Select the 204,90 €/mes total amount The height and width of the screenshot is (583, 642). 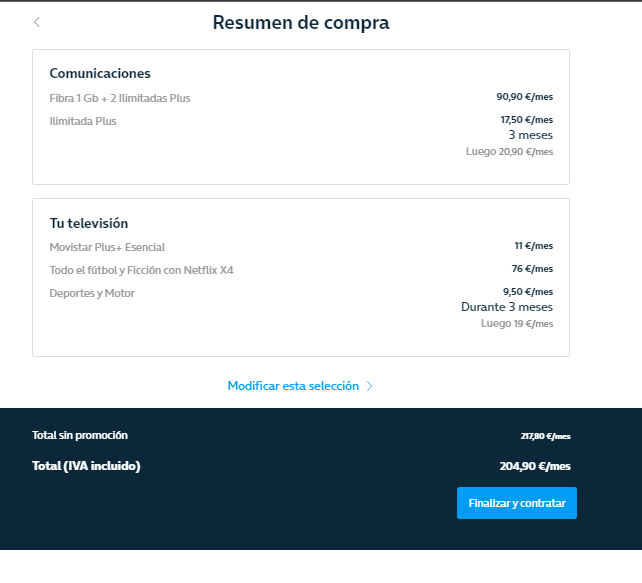coord(535,466)
